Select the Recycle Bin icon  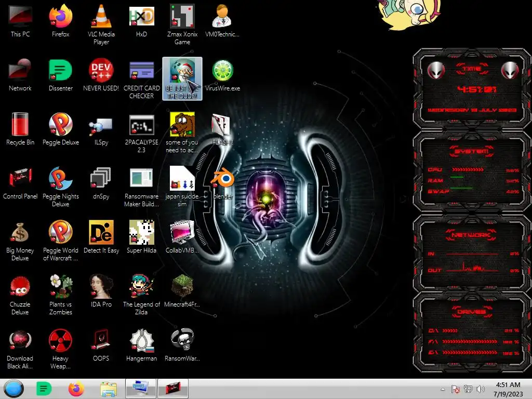click(x=20, y=129)
